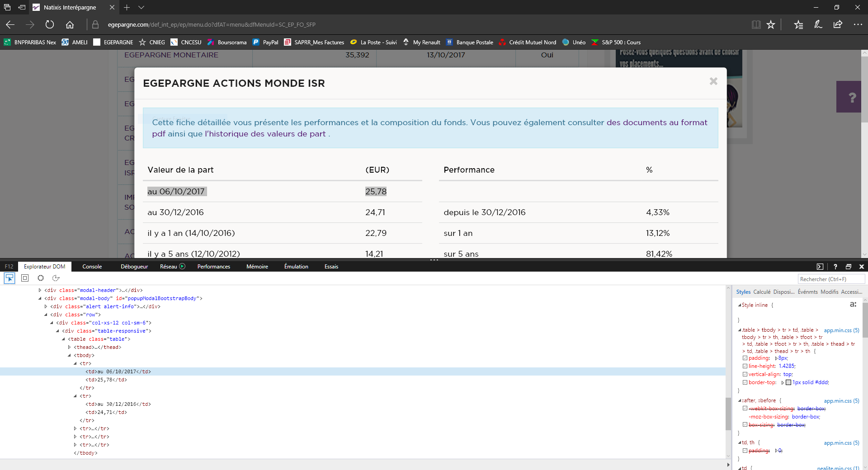Go to the browser Home page icon

(70, 25)
